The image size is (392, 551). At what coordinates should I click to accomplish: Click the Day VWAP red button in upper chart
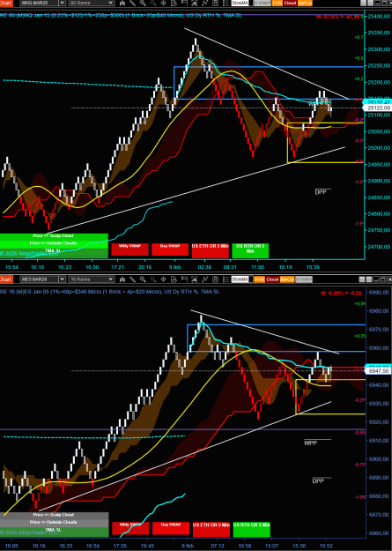pos(170,249)
